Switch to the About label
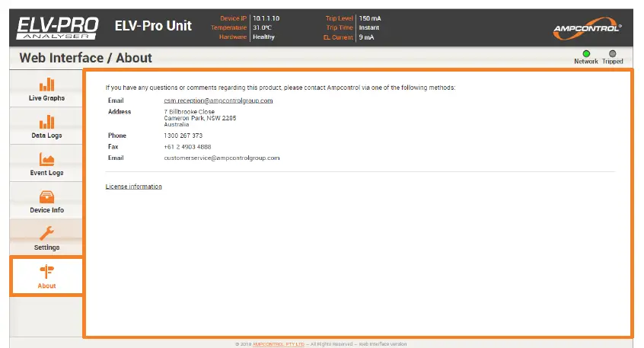The width and height of the screenshot is (644, 348). (47, 286)
